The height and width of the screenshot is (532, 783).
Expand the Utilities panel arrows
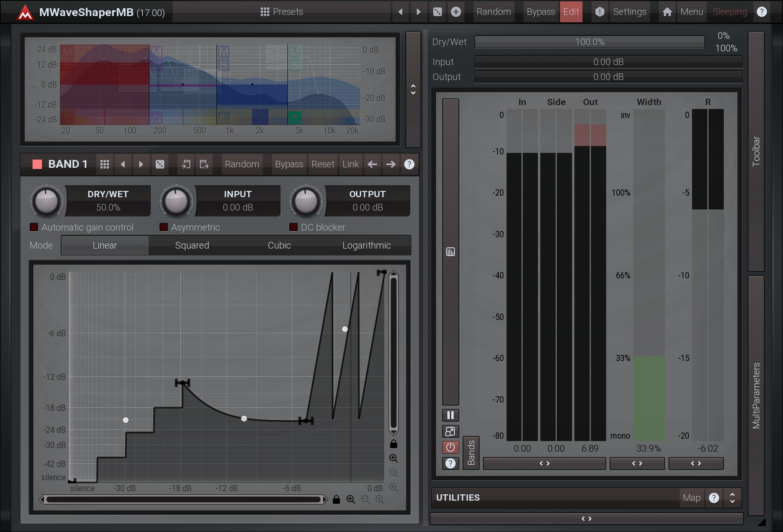click(732, 498)
